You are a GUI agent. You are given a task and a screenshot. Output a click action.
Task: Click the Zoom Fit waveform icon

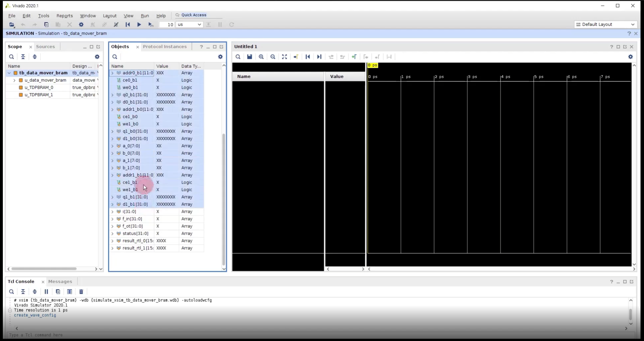[x=284, y=57]
